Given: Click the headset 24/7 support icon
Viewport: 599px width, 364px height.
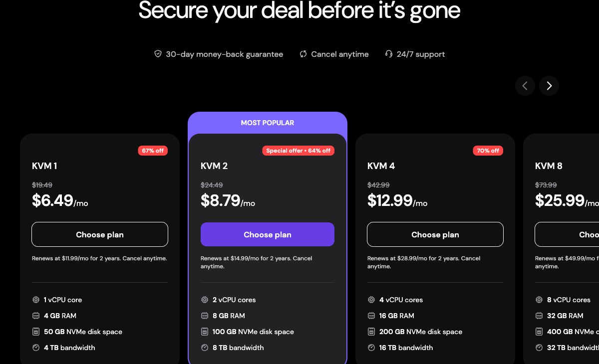Looking at the screenshot, I should [389, 54].
